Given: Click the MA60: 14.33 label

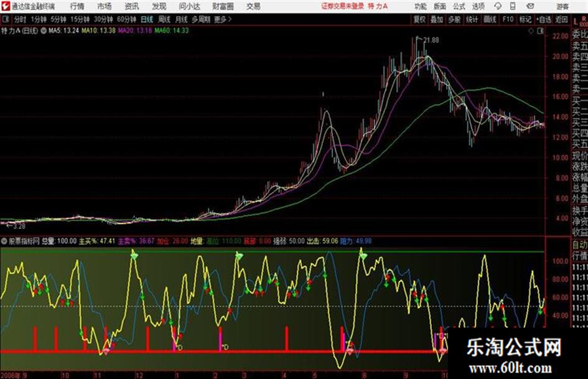Looking at the screenshot, I should (171, 30).
